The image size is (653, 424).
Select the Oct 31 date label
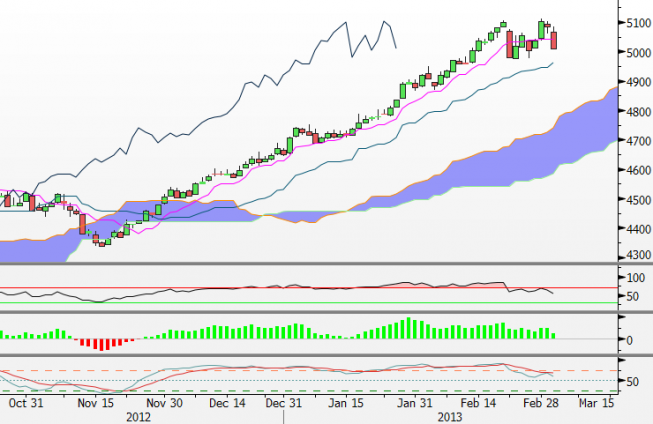click(26, 403)
